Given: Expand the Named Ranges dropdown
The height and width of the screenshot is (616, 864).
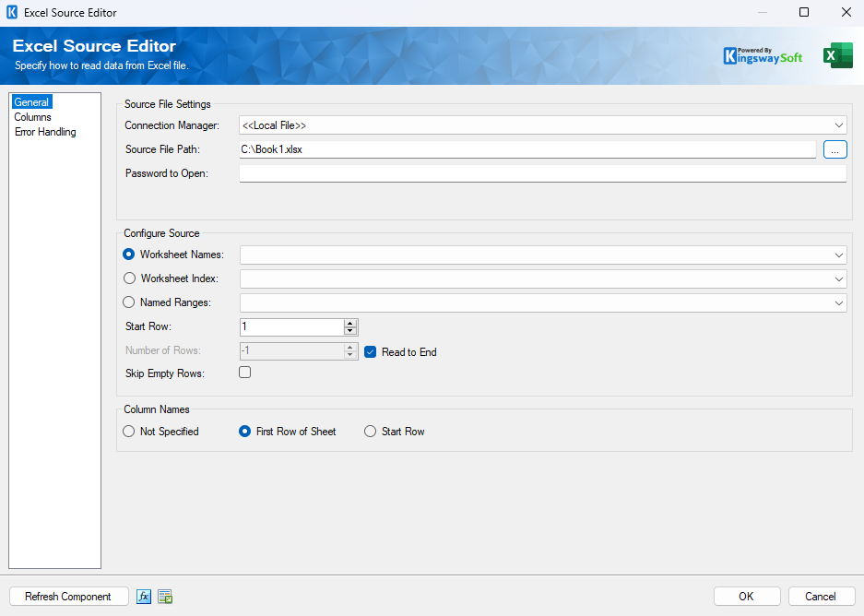Looking at the screenshot, I should click(839, 302).
